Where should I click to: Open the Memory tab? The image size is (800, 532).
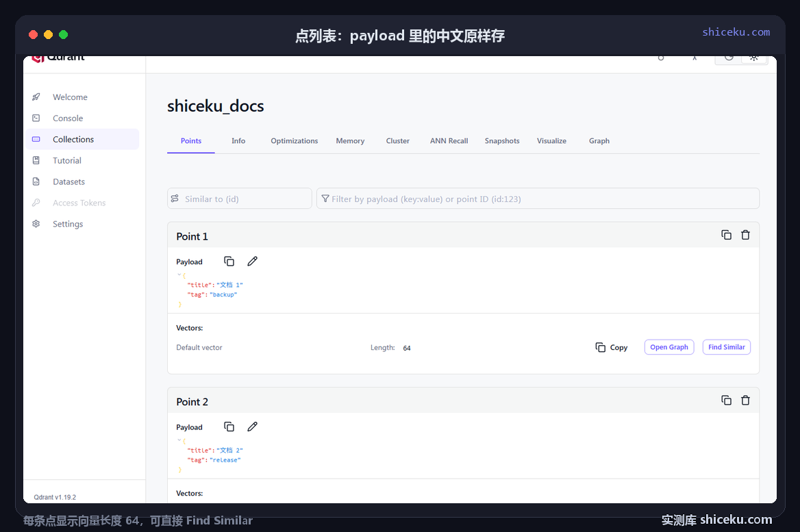350,141
